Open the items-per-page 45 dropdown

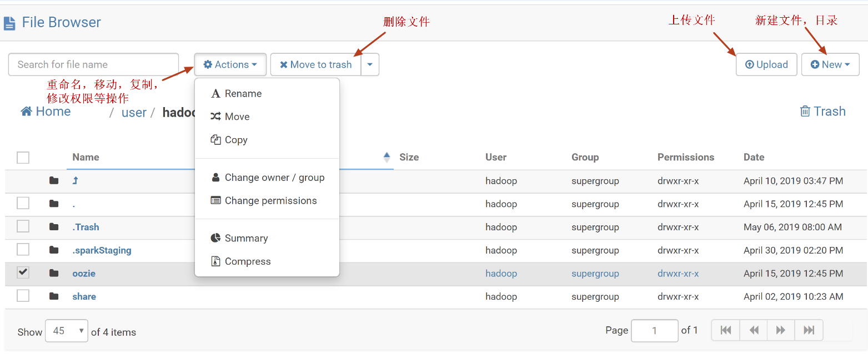pyautogui.click(x=66, y=330)
